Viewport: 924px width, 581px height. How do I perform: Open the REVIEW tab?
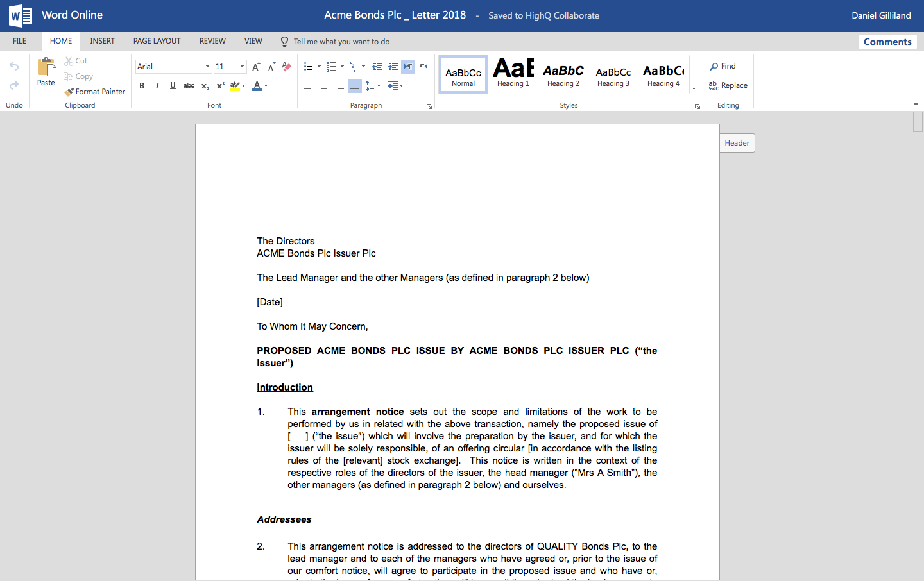click(x=212, y=41)
